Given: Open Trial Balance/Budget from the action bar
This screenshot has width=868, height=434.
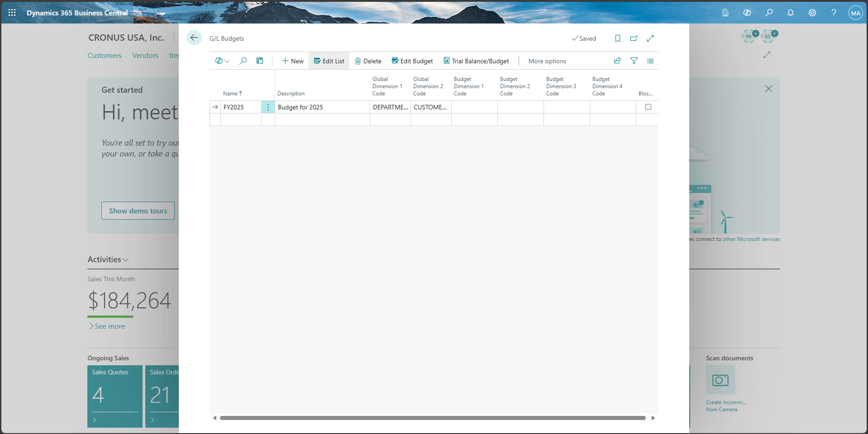Looking at the screenshot, I should [x=476, y=61].
